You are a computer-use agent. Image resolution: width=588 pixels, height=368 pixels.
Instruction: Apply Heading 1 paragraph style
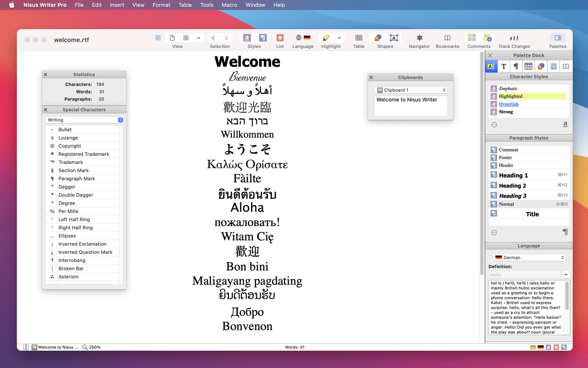[x=529, y=175]
